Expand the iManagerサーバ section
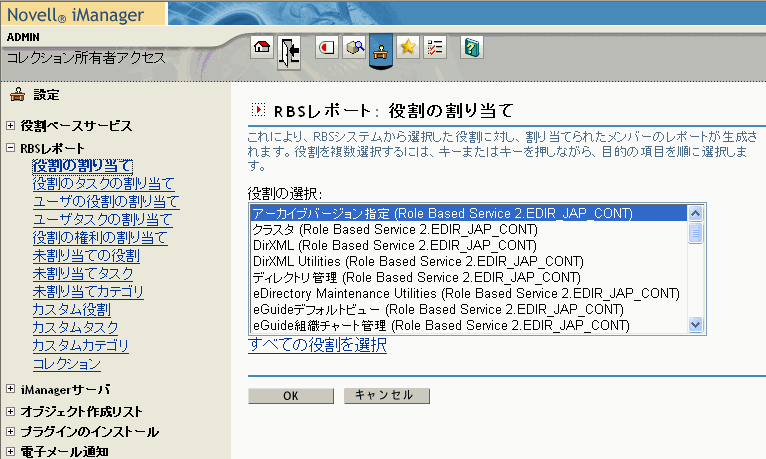Screen dimensions: 766x459 pyautogui.click(x=10, y=389)
